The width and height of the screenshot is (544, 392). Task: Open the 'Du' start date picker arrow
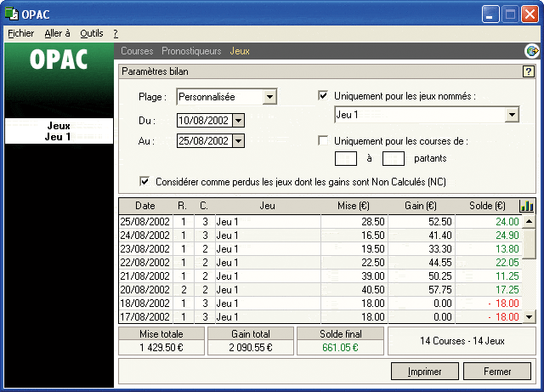(238, 120)
